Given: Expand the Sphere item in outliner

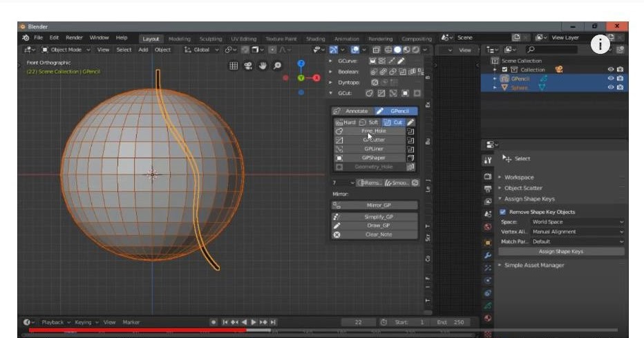Looking at the screenshot, I should [x=495, y=88].
